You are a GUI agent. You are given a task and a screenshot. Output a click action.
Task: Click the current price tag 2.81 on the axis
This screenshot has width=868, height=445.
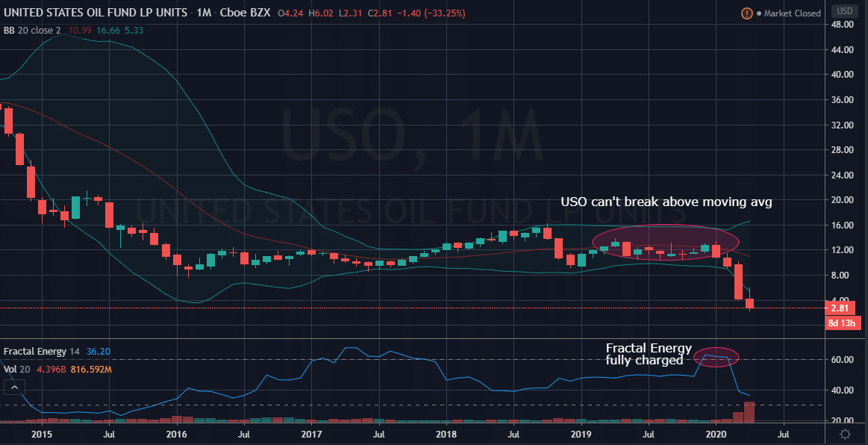tap(840, 308)
